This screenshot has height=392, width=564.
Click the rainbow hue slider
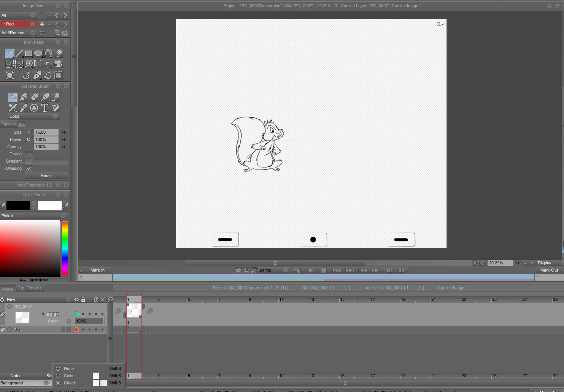[x=65, y=248]
